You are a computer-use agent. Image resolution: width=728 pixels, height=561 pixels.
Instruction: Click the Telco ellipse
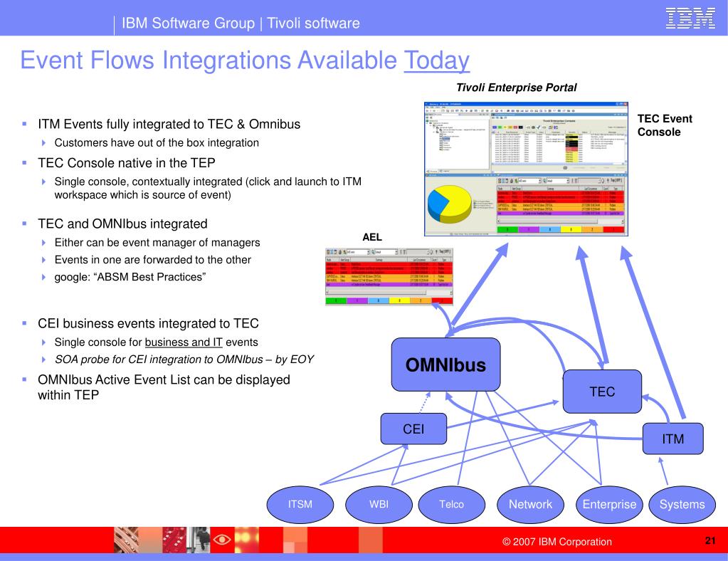coord(452,504)
